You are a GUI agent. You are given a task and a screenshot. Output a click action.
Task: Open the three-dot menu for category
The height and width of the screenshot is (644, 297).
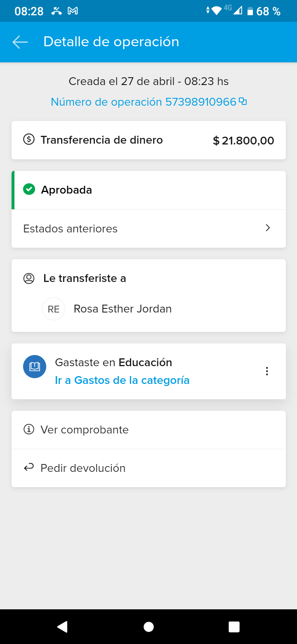(267, 371)
